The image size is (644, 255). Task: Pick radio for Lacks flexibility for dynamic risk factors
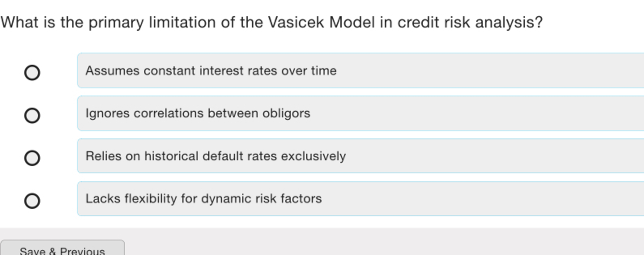point(32,201)
